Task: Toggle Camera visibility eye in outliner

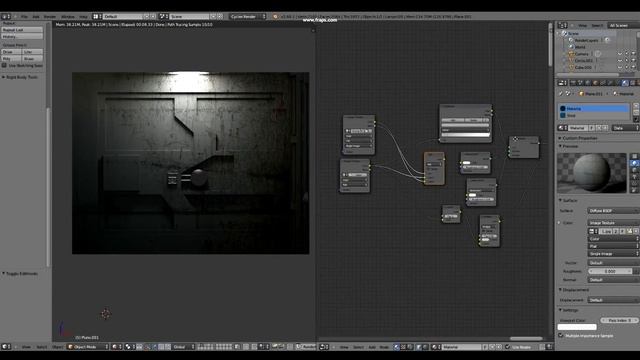Action: [x=620, y=54]
